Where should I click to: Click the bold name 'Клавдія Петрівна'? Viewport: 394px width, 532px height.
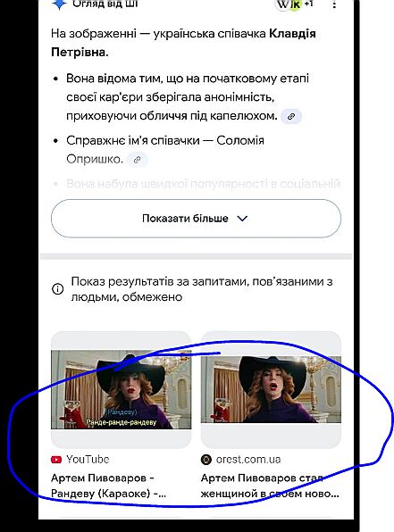point(183,43)
